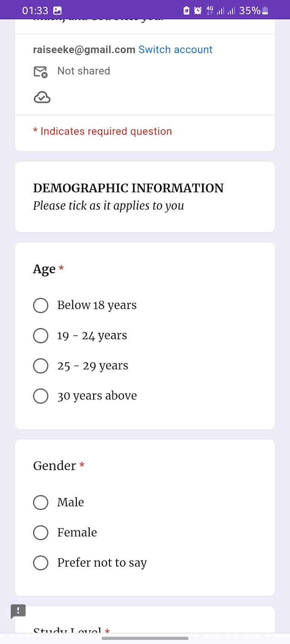Select 'Male' for gender
This screenshot has width=290, height=644.
coord(41,502)
